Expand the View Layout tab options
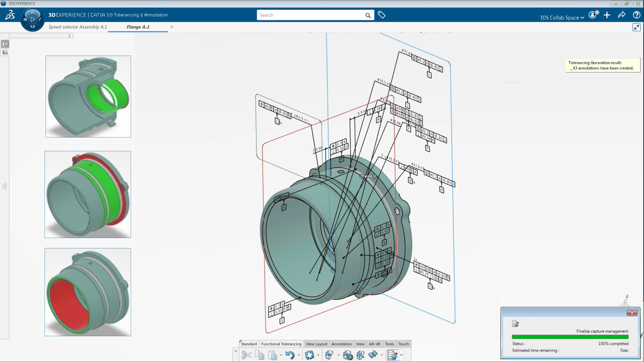The height and width of the screenshot is (362, 644). click(316, 344)
